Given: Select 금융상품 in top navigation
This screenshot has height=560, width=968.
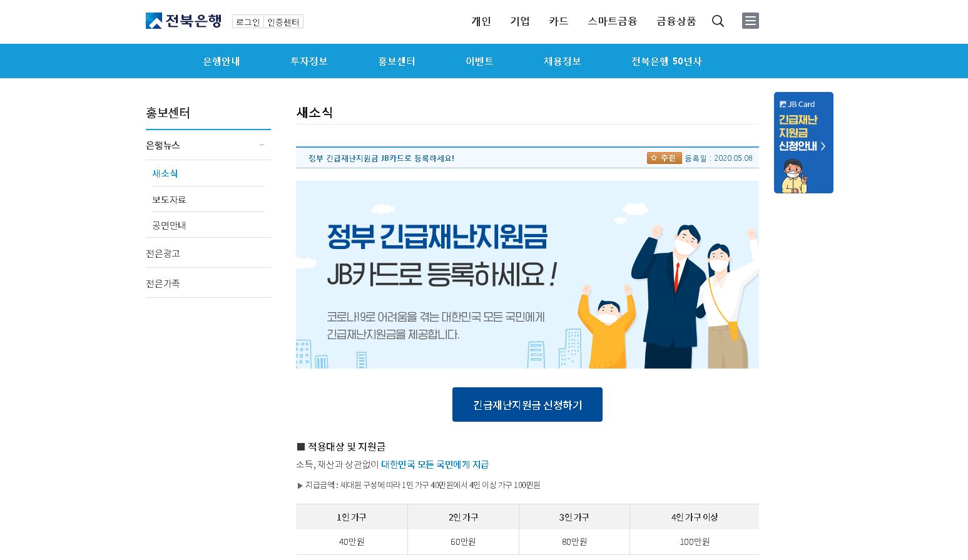Looking at the screenshot, I should coord(676,21).
